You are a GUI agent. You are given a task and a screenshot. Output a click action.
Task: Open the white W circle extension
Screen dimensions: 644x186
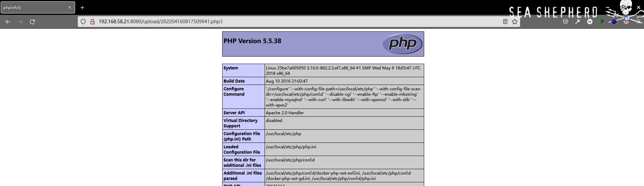590,22
